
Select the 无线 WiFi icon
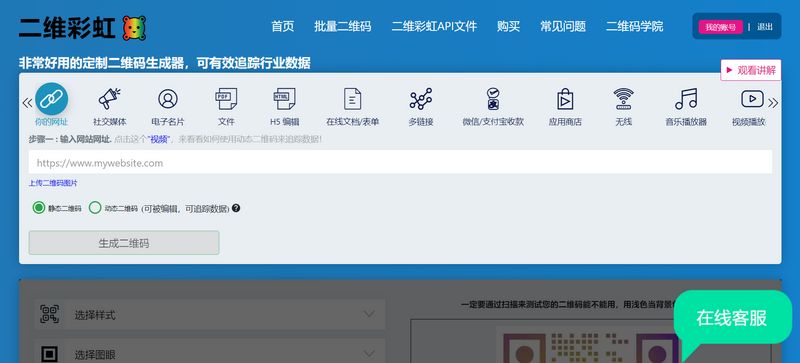[x=623, y=99]
